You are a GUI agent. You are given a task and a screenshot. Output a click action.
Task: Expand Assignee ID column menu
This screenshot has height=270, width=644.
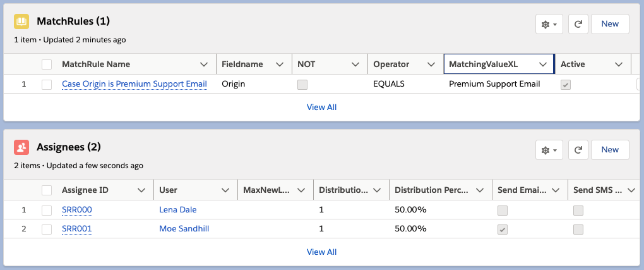tap(141, 190)
